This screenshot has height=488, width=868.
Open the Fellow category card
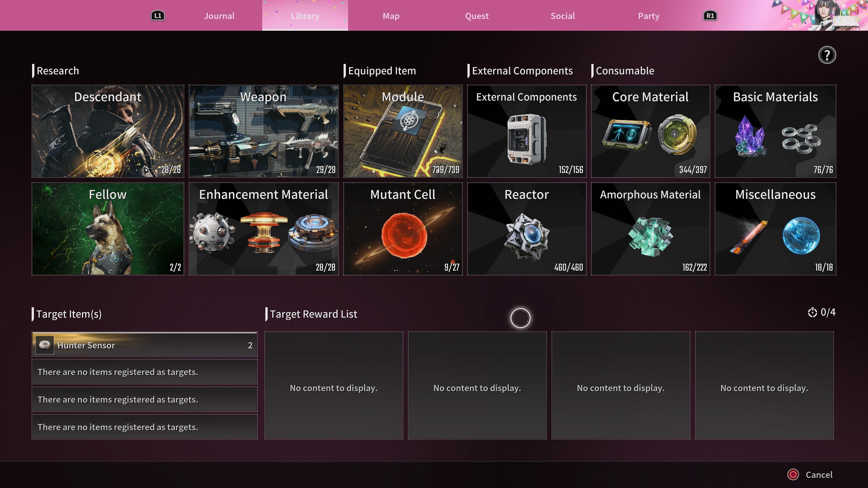pyautogui.click(x=108, y=229)
